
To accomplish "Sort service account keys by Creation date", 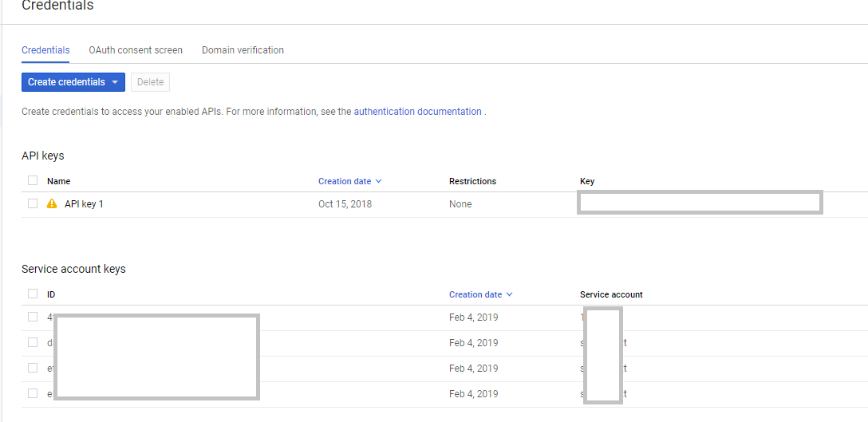I will pyautogui.click(x=480, y=294).
